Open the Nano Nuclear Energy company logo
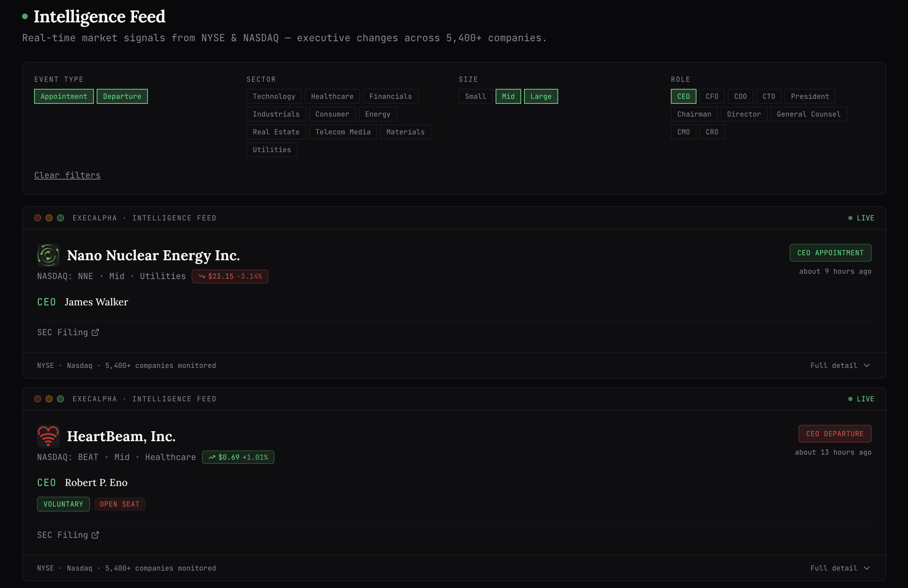 (x=48, y=255)
